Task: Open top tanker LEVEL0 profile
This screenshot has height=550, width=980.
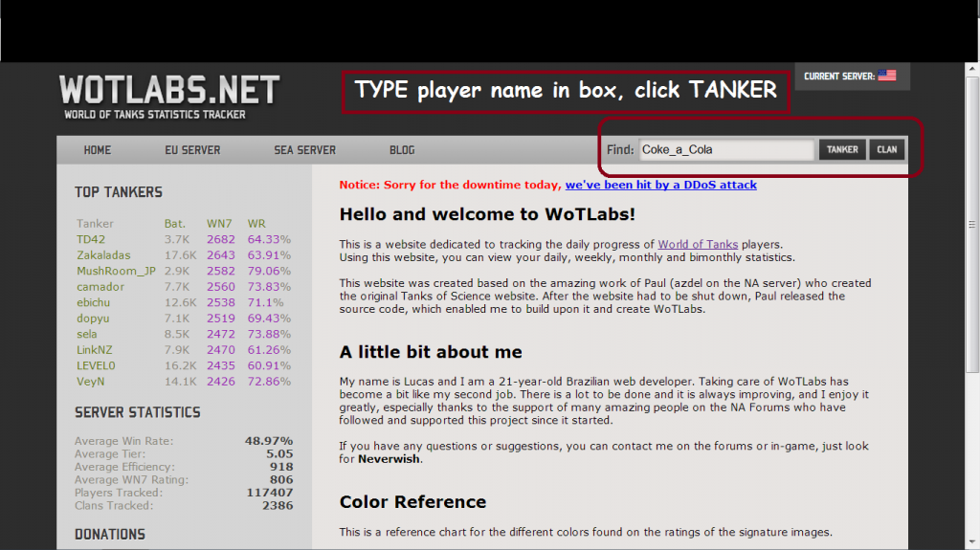Action: pos(96,365)
